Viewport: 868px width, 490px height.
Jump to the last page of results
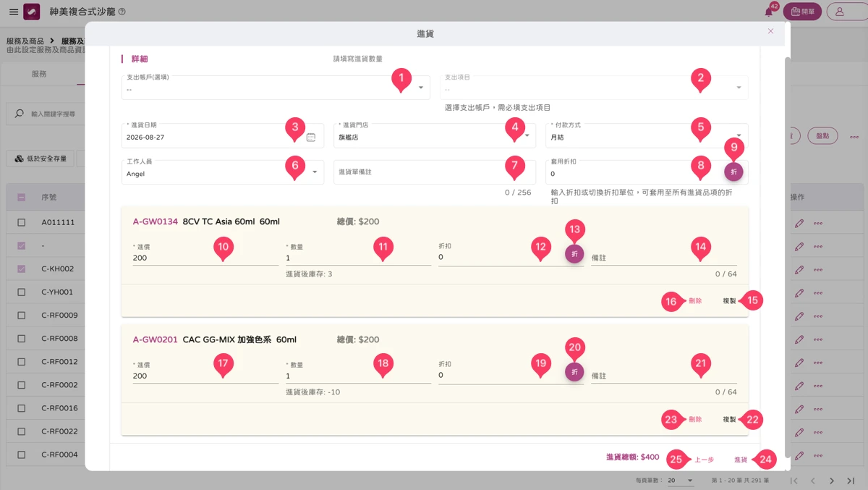coord(851,481)
